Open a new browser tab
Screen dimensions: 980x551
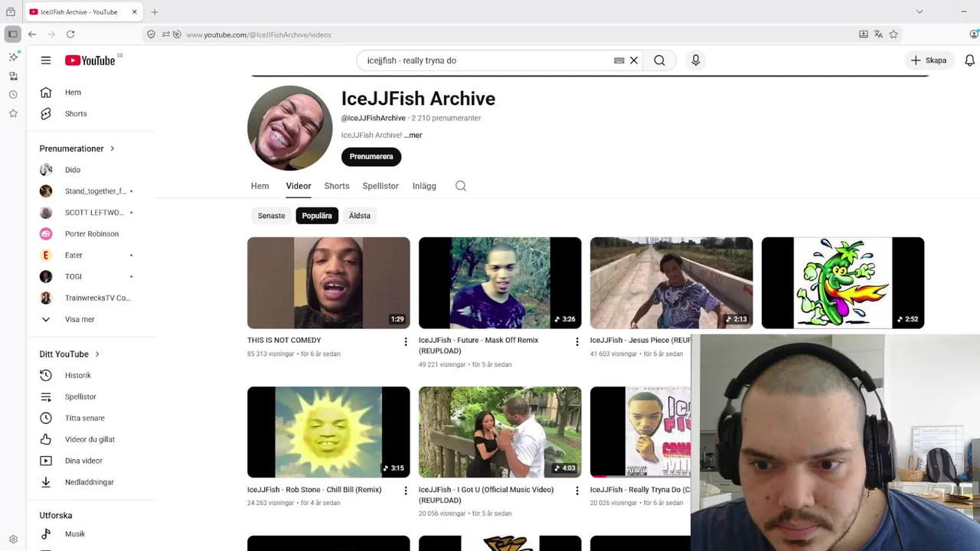[155, 12]
